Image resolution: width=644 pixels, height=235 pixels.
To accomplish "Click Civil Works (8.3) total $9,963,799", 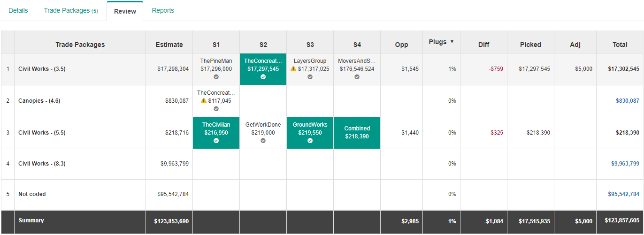I will point(625,164).
